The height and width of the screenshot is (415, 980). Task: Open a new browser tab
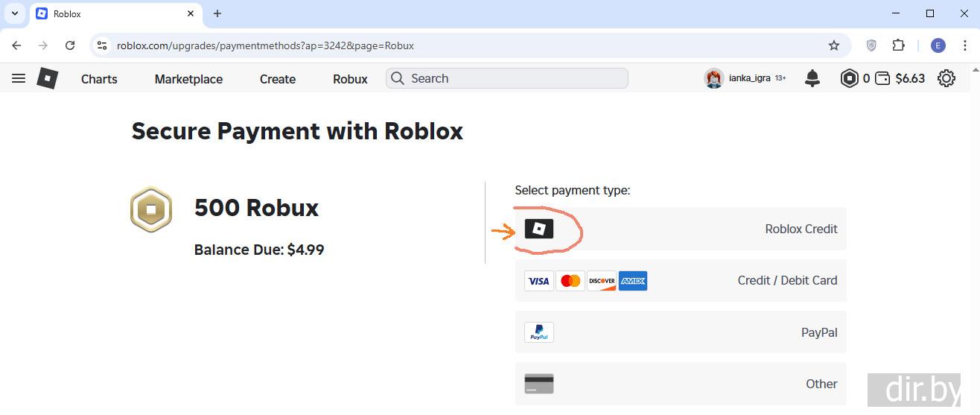coord(217,13)
